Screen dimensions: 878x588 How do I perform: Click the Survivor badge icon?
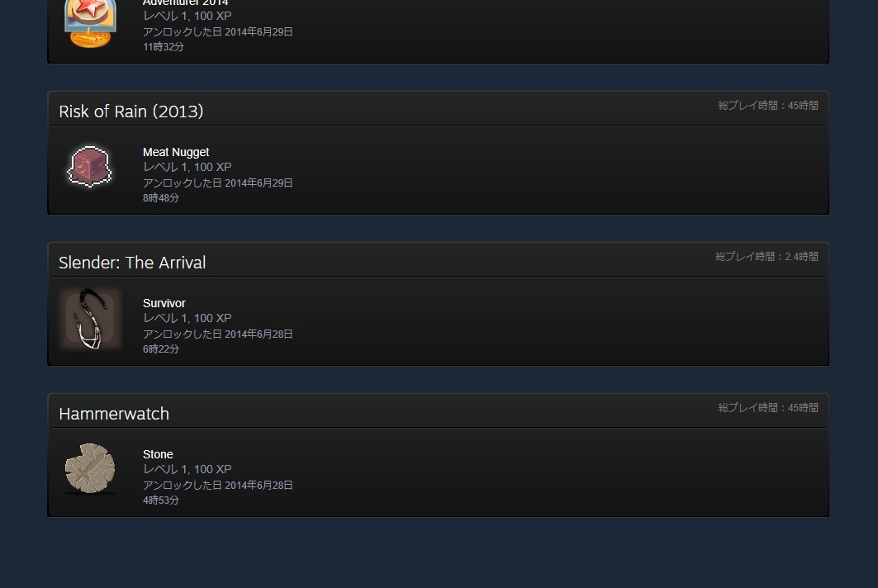[90, 318]
